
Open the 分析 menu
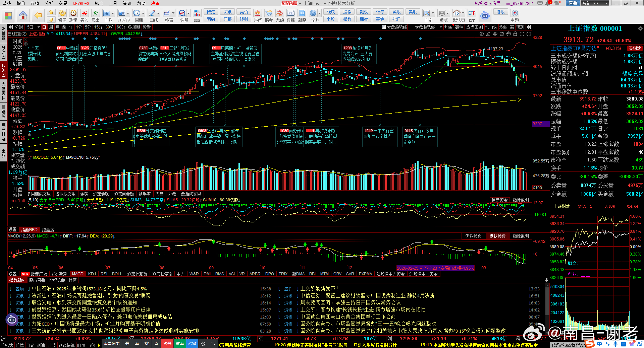point(49,3)
